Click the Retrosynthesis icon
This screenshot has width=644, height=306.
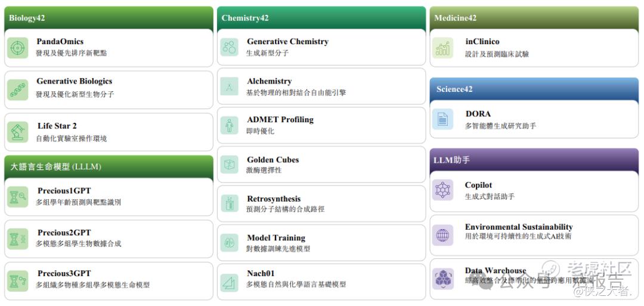(x=229, y=203)
